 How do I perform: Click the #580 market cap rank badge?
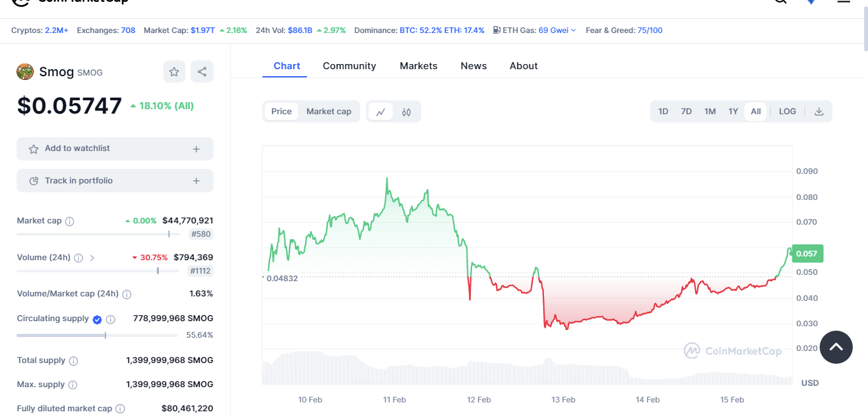(x=201, y=234)
